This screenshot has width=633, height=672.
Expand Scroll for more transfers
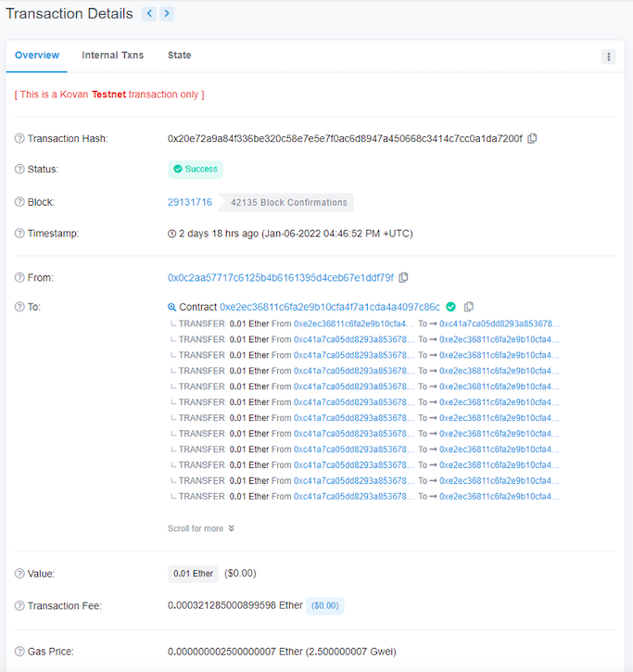pos(201,528)
